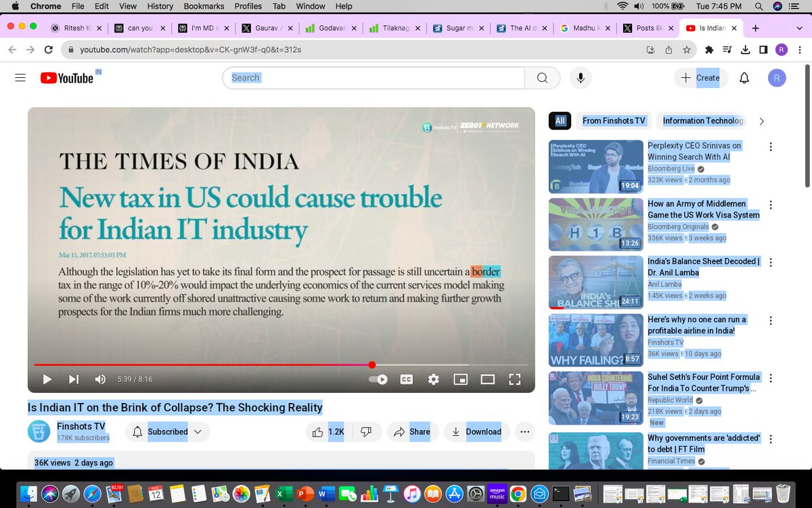Bookmark this page with star icon

(687, 49)
